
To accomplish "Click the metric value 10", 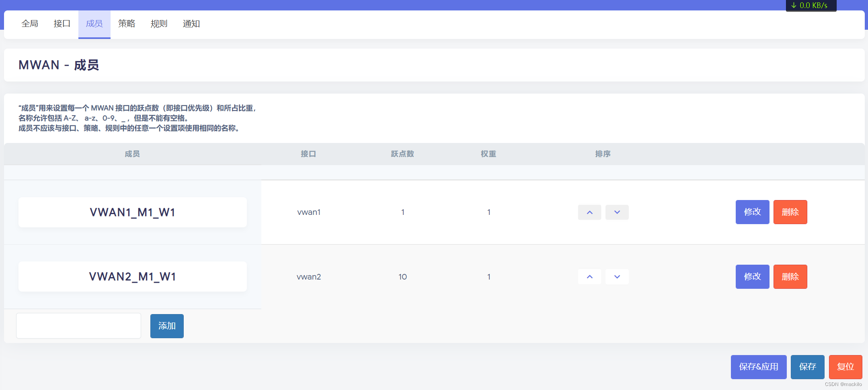I will (x=402, y=277).
